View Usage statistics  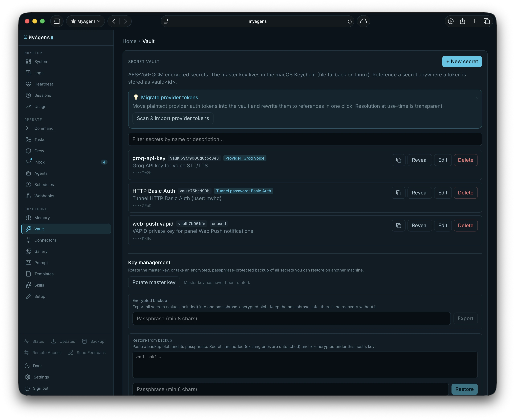(66, 106)
